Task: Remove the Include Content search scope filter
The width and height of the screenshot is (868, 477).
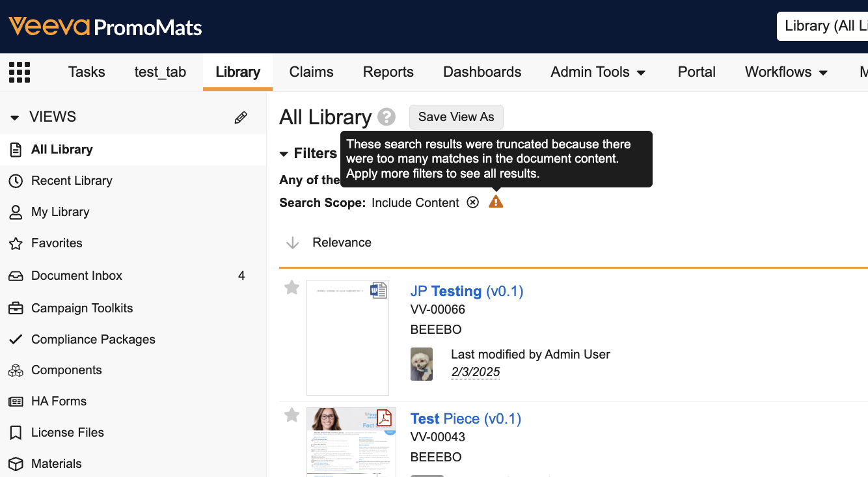Action: point(473,202)
